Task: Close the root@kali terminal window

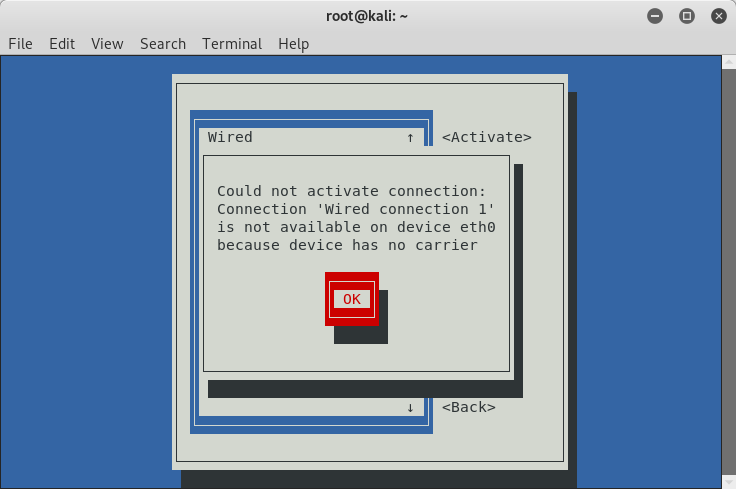Action: tap(719, 16)
